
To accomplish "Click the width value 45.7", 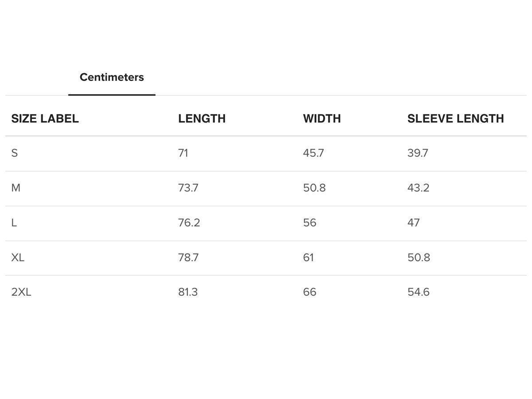I will coord(313,153).
